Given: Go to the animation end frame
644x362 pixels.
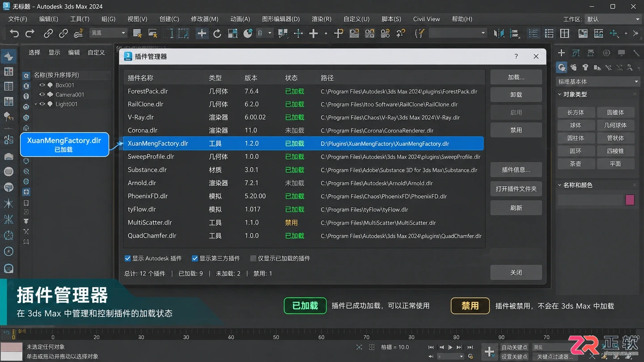Looking at the screenshot, I should click(470, 347).
